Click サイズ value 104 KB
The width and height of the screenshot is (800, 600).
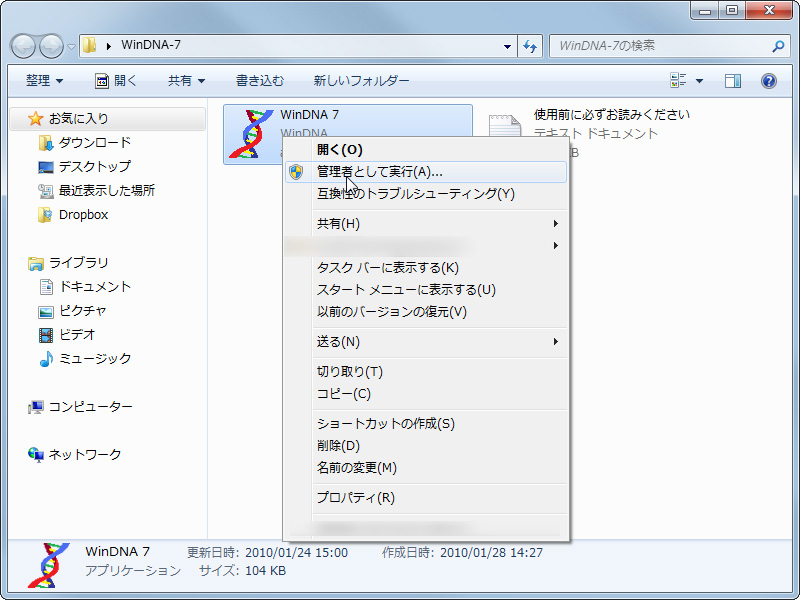pyautogui.click(x=265, y=571)
